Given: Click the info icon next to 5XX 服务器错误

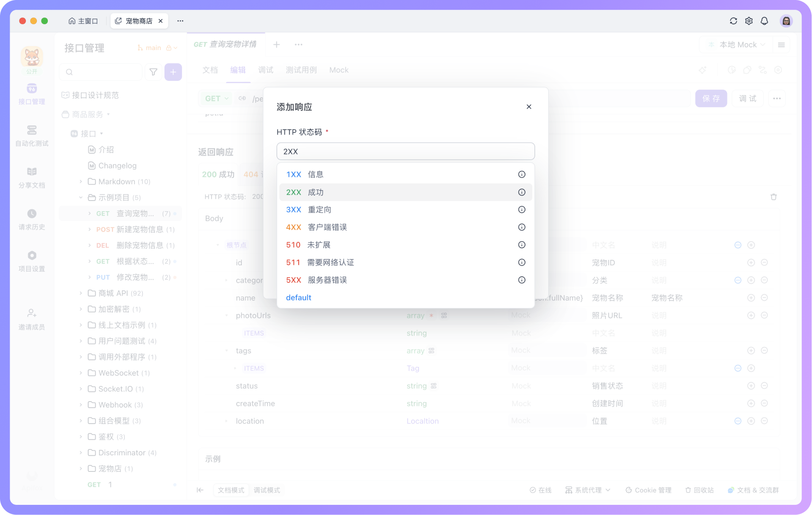Looking at the screenshot, I should coord(521,280).
